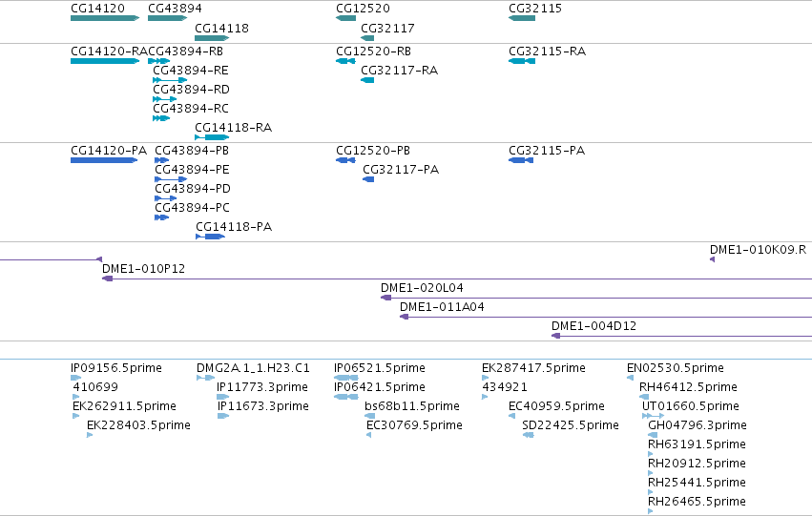
Task: Select EST RH25441.5prime
Action: pos(651,493)
